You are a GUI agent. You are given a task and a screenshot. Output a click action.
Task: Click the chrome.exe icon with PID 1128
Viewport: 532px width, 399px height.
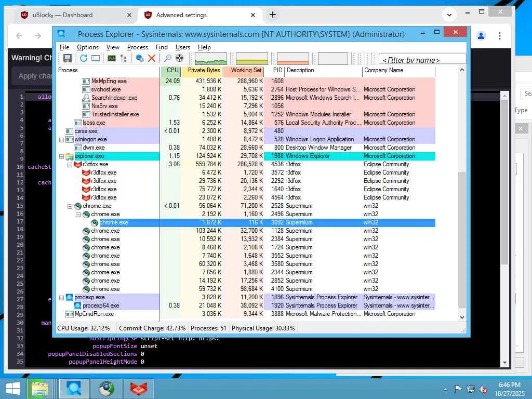[86, 231]
